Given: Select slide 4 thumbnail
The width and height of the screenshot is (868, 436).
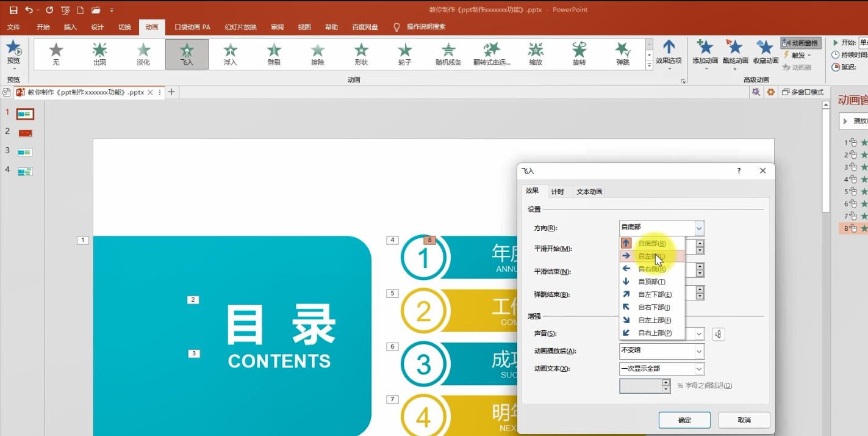Looking at the screenshot, I should point(25,172).
